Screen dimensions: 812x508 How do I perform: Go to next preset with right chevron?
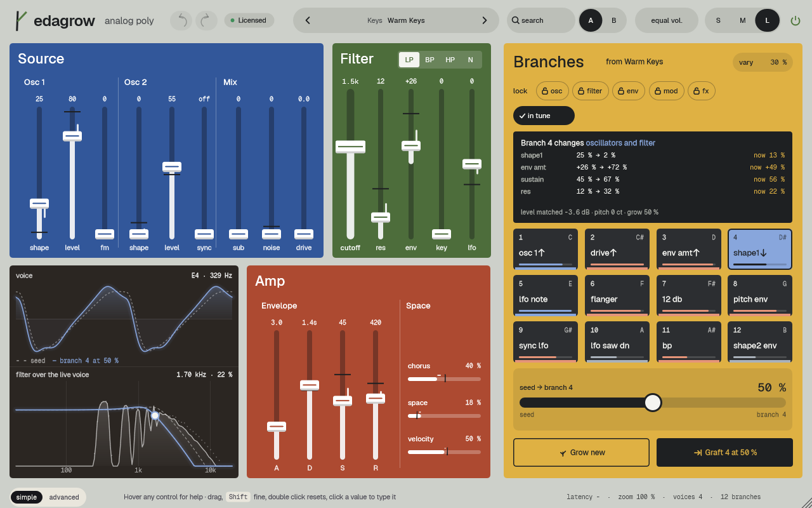pos(485,20)
